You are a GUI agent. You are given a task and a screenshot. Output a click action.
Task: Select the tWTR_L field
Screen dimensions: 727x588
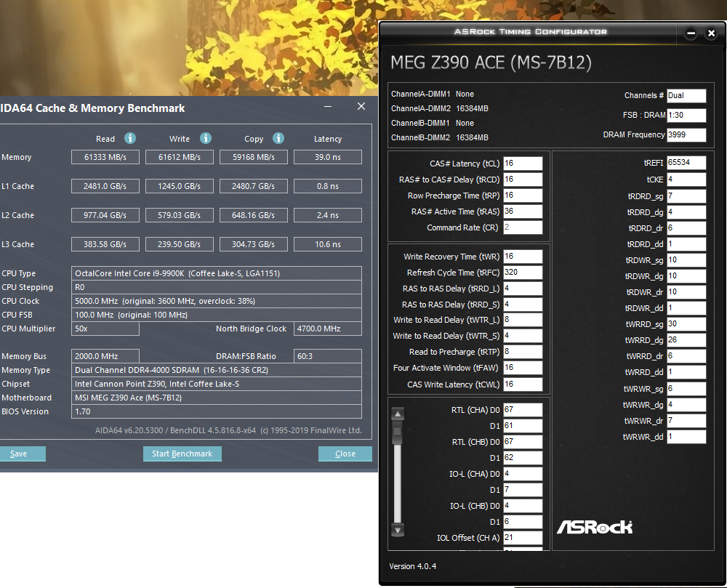pos(523,320)
